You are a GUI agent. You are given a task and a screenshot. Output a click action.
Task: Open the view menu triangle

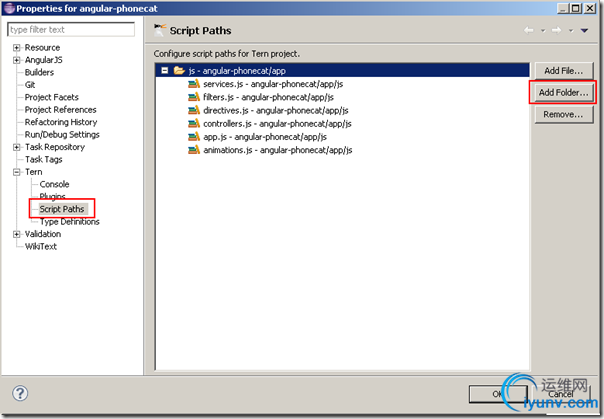point(584,30)
